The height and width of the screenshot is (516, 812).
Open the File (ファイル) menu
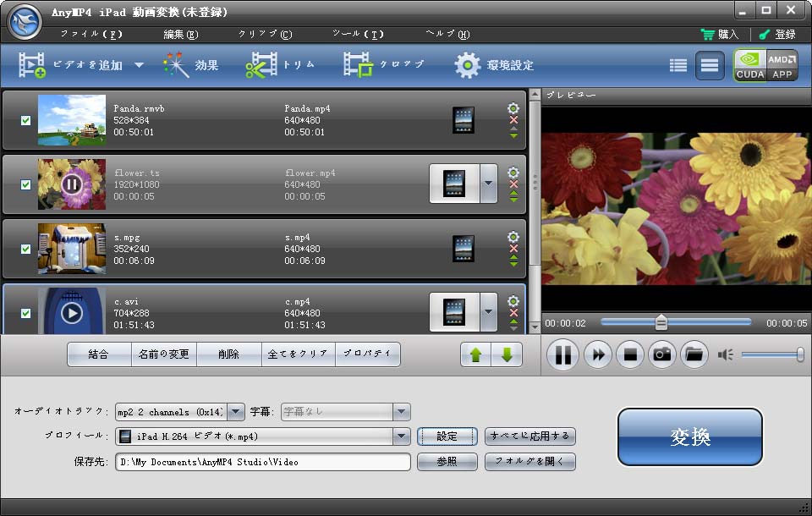pos(91,34)
